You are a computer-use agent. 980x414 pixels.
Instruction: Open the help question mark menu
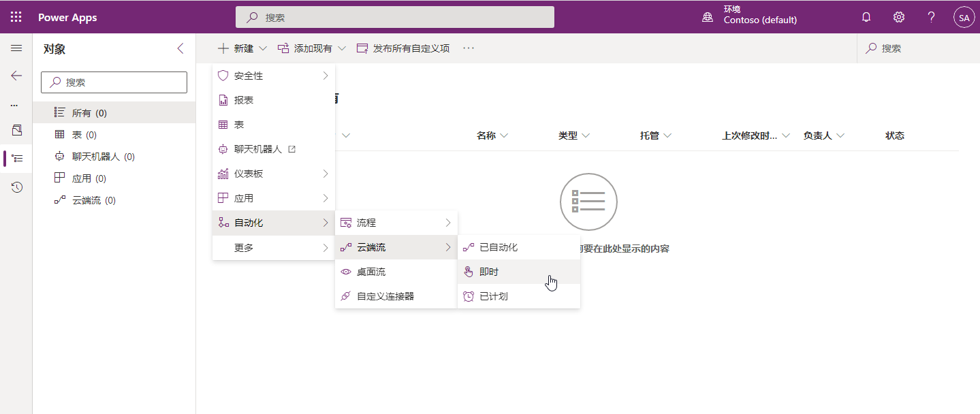pos(931,16)
